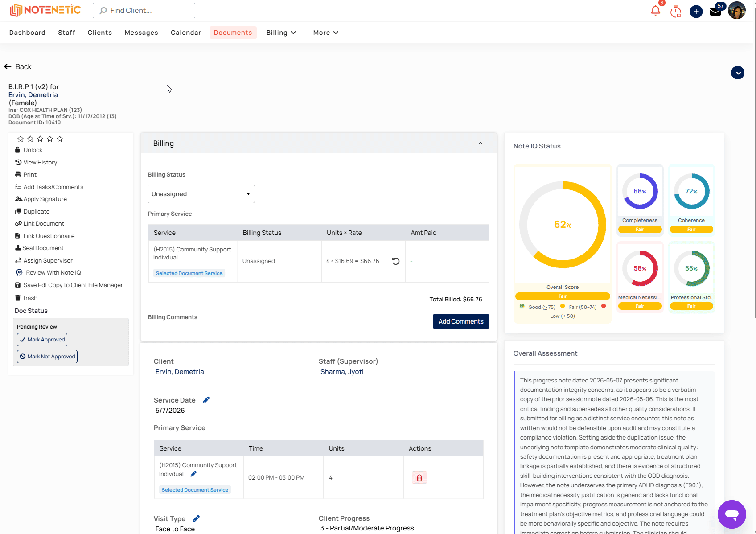Viewport: 756px width, 534px height.
Task: Edit the Community Support service pencil
Action: pos(193,474)
